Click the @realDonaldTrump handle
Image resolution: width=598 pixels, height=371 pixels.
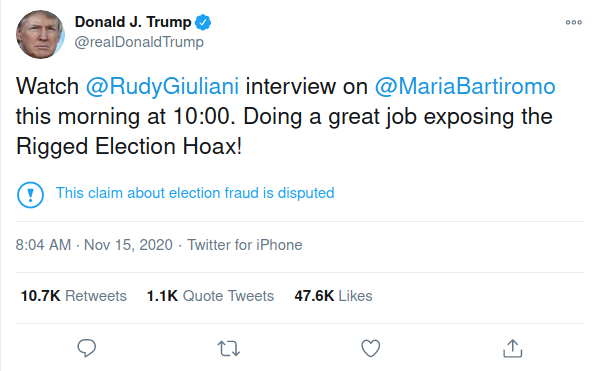tap(139, 42)
